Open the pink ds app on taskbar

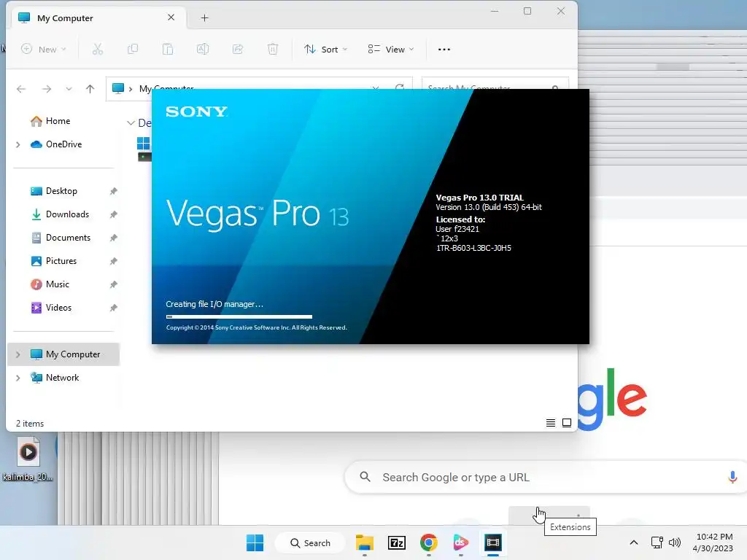coord(461,542)
